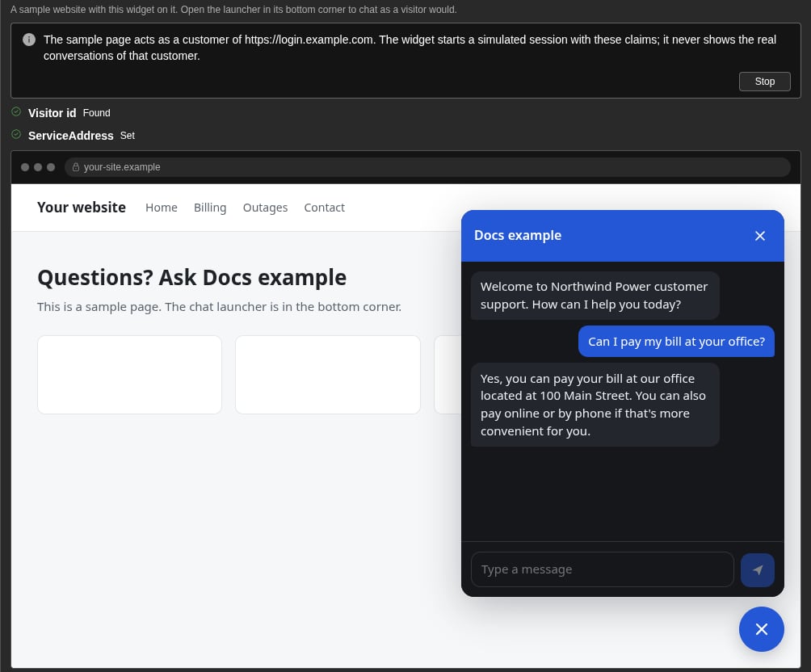811x672 pixels.
Task: Click the your-site.example address bar
Action: tap(427, 167)
